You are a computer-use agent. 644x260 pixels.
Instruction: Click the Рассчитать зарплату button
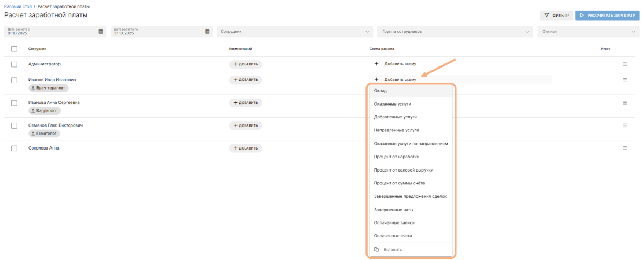tap(607, 16)
